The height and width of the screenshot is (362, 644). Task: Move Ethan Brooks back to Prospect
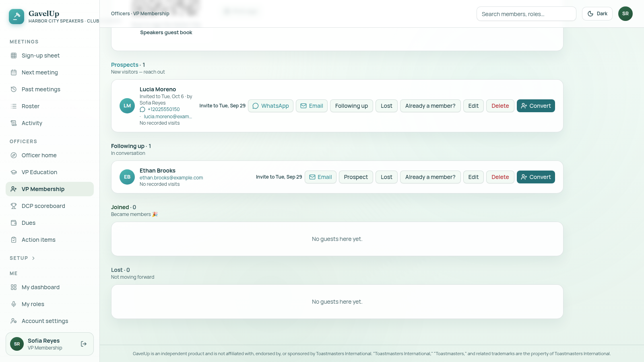point(356,177)
